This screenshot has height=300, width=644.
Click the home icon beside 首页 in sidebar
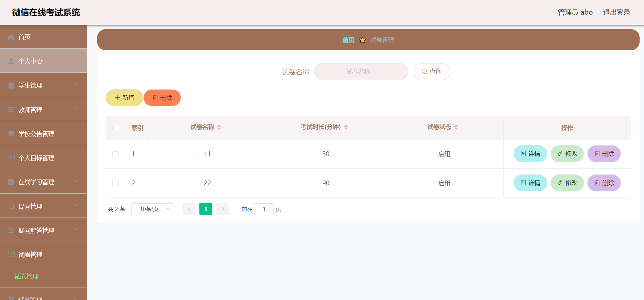click(11, 37)
